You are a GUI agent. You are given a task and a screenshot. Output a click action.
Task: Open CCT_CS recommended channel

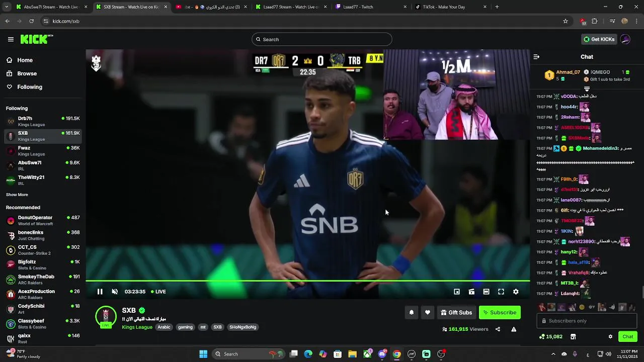[43, 250]
